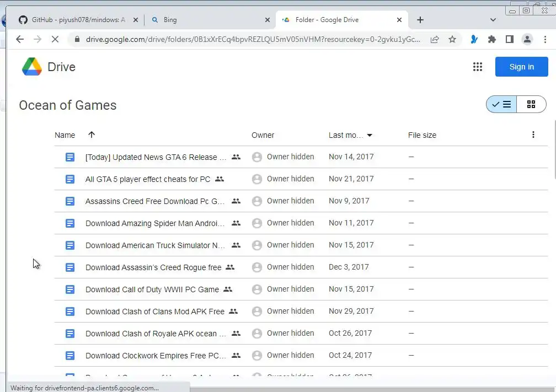Open '[Today] Updated News GTA 6 Release' document
Image resolution: width=556 pixels, height=392 pixels.
156,157
